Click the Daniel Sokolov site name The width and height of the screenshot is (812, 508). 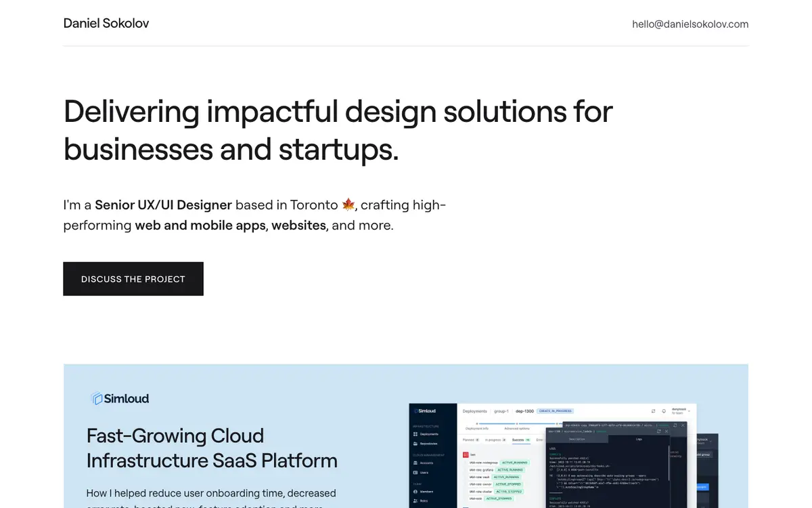click(x=106, y=23)
